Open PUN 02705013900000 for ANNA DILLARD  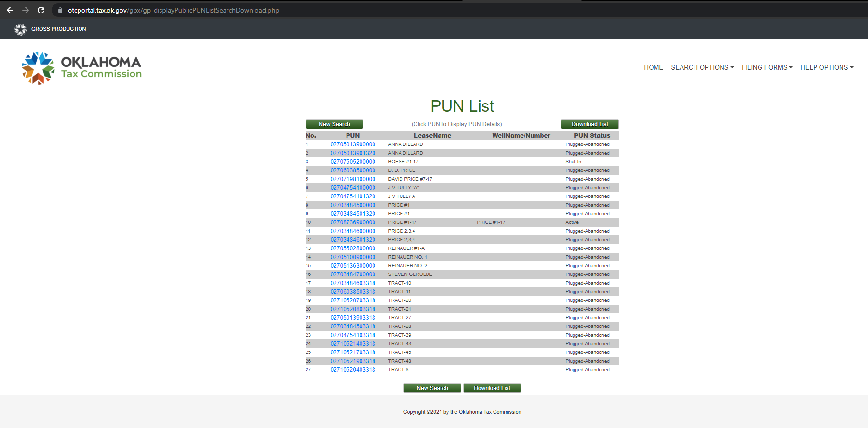(353, 144)
